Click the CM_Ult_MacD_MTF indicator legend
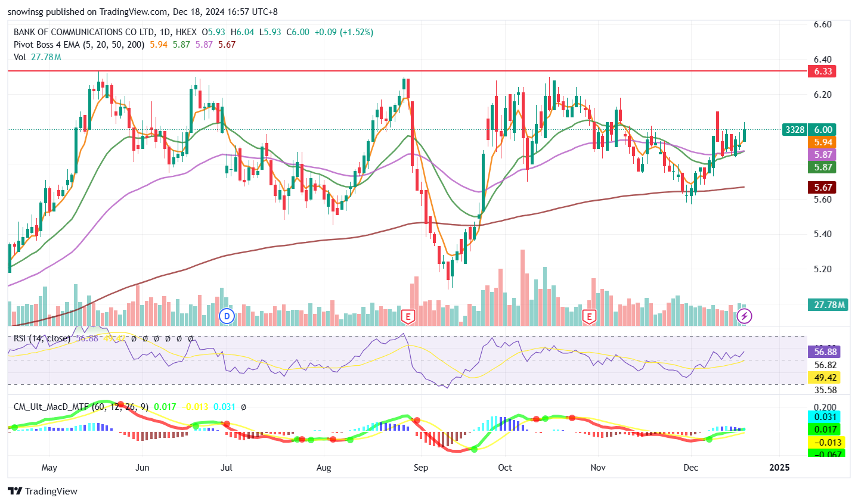Image resolution: width=858 pixels, height=504 pixels. coord(81,407)
